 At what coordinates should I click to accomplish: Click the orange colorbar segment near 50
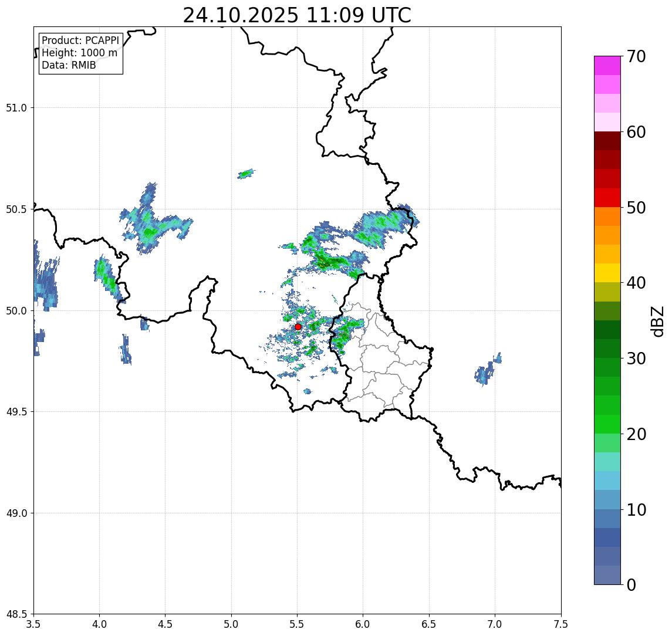click(607, 216)
